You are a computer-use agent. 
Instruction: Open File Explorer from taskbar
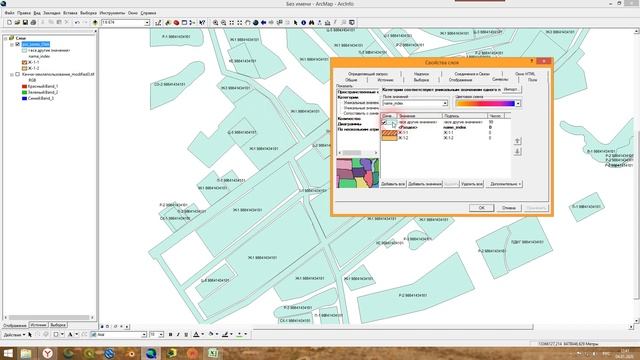26,353
